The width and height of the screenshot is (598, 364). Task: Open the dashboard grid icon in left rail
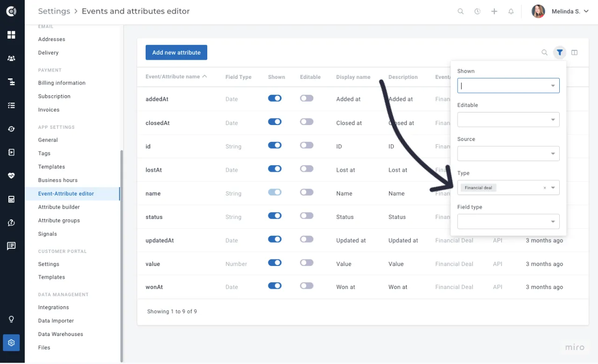point(11,35)
